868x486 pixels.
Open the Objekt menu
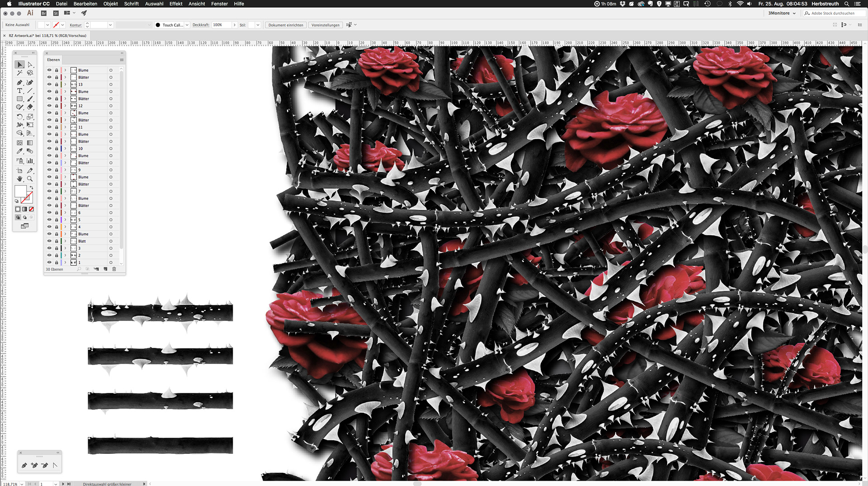tap(111, 4)
